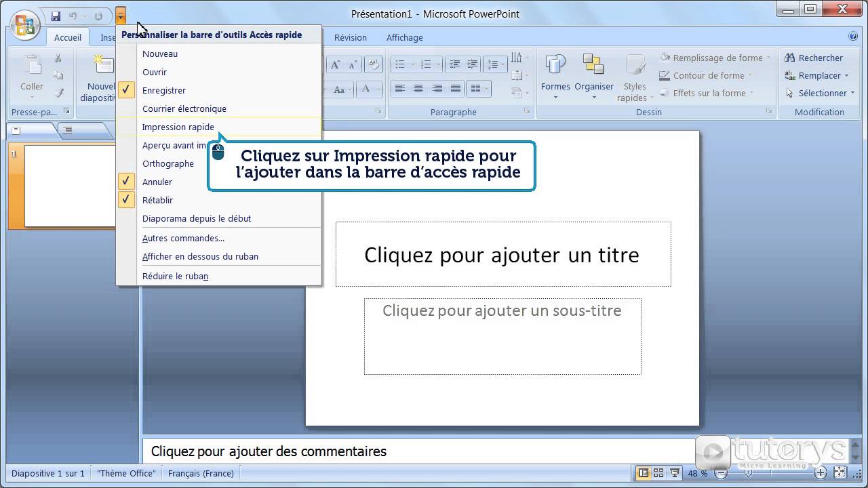Select the Accueil ribbon tab

click(x=68, y=37)
